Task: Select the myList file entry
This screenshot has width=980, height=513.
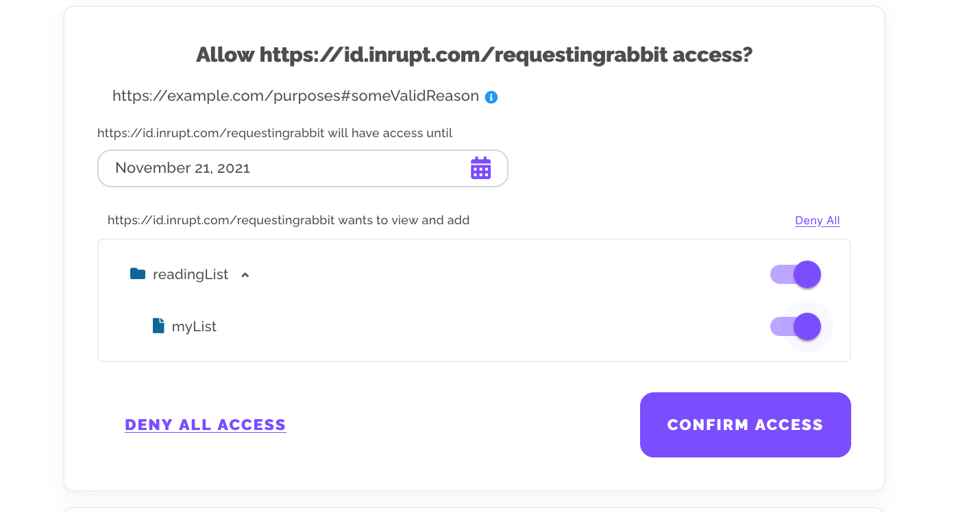Action: tap(194, 326)
